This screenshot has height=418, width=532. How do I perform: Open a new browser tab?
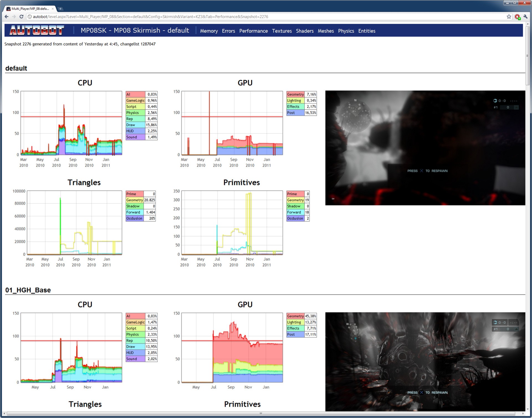(60, 9)
